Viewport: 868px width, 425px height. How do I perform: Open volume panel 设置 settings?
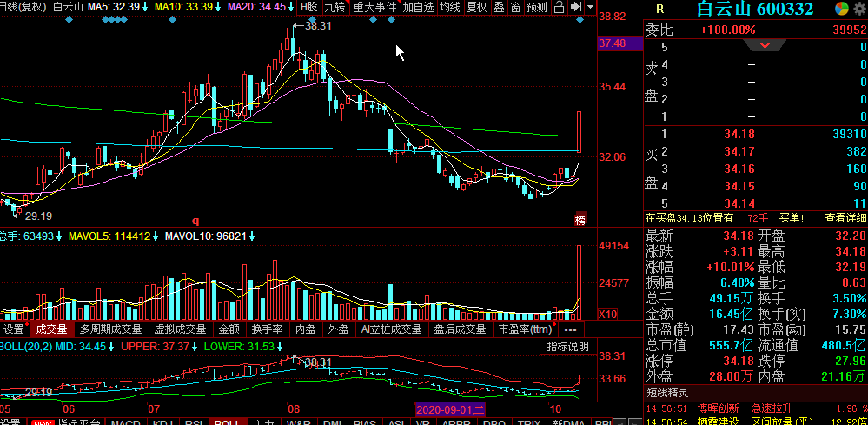(15, 329)
